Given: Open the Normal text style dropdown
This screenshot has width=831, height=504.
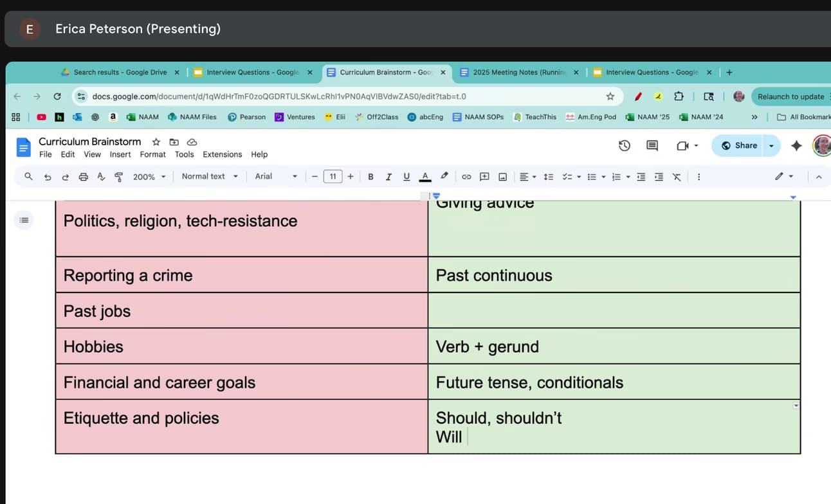Looking at the screenshot, I should pyautogui.click(x=209, y=176).
